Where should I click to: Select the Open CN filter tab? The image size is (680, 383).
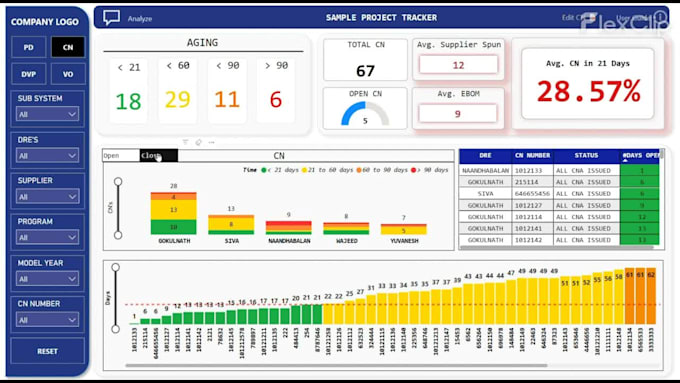[121, 155]
